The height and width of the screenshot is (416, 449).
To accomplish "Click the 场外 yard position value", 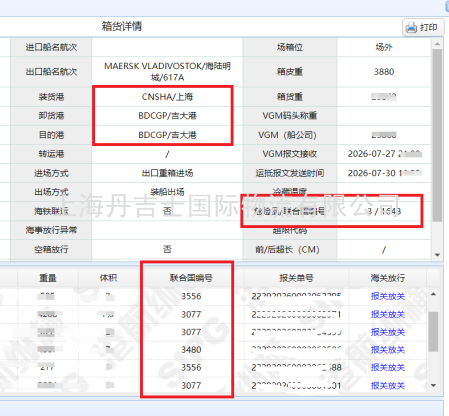I will click(x=384, y=47).
